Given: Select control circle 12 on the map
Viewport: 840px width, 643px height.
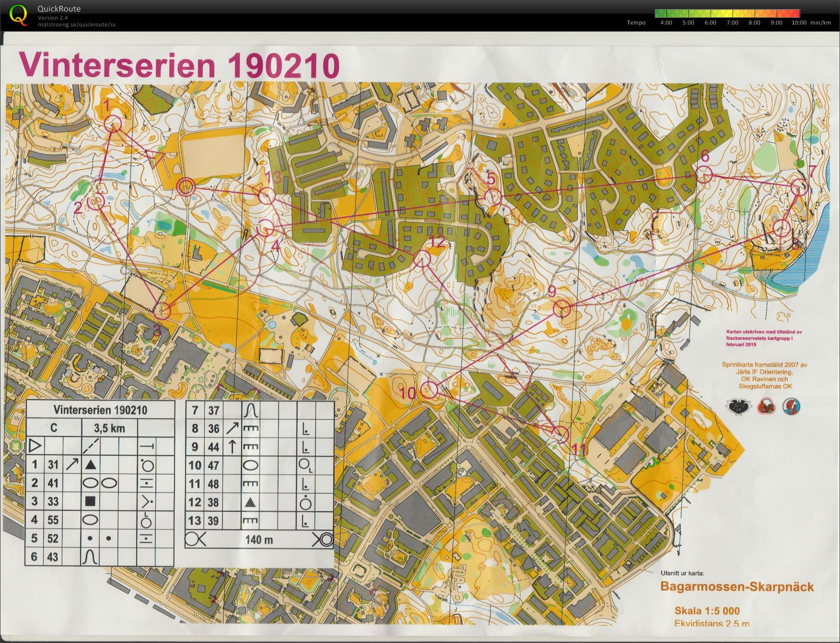Looking at the screenshot, I should pyautogui.click(x=422, y=259).
